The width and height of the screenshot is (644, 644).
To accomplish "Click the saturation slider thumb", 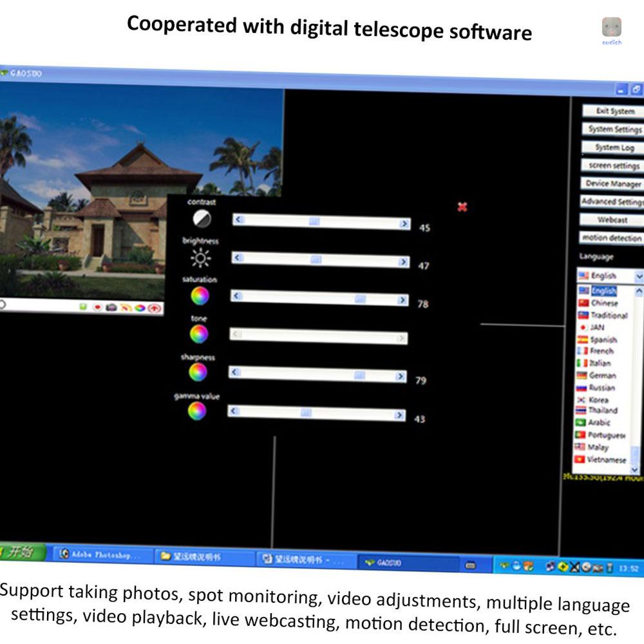I will 360,299.
